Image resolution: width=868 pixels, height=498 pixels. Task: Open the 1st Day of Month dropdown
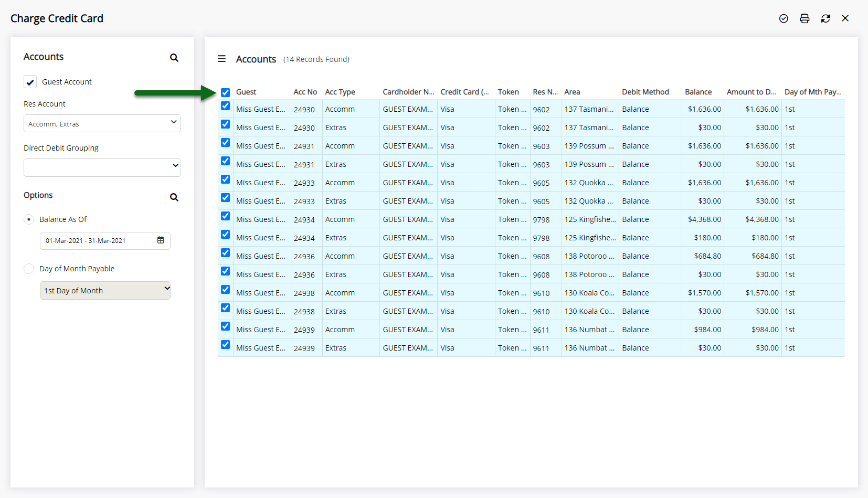pyautogui.click(x=105, y=290)
